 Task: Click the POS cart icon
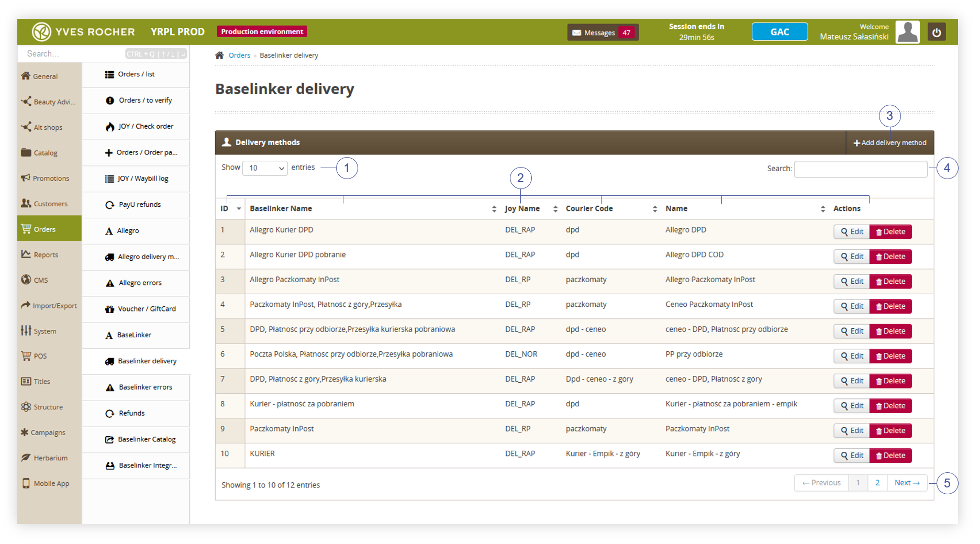click(x=26, y=356)
